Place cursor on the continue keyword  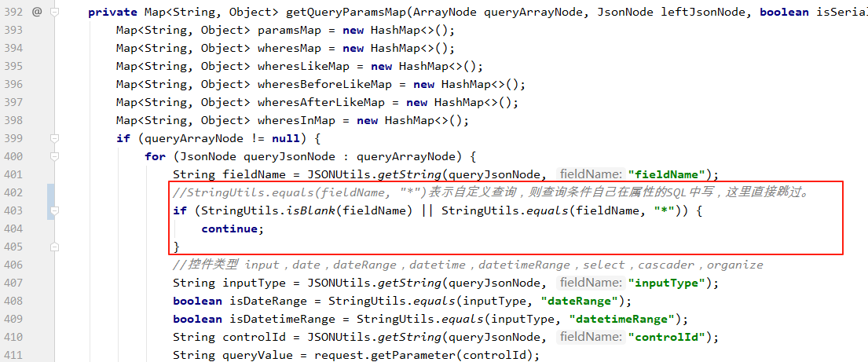pos(229,229)
